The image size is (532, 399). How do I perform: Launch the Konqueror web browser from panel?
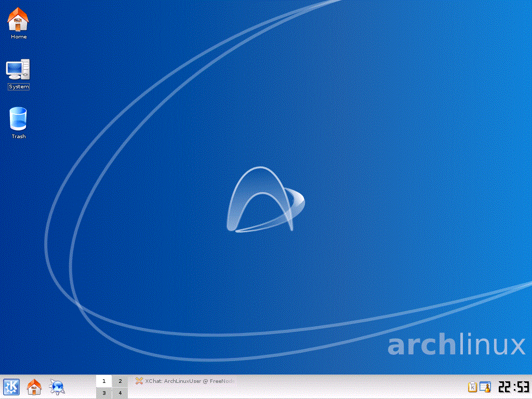[x=57, y=387]
